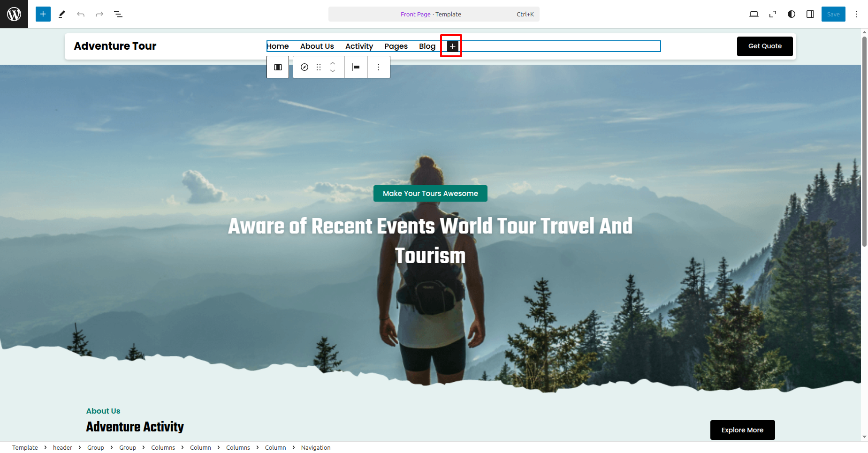Viewport: 868px width, 453px height.
Task: Click the Explore More button
Action: pyautogui.click(x=742, y=430)
